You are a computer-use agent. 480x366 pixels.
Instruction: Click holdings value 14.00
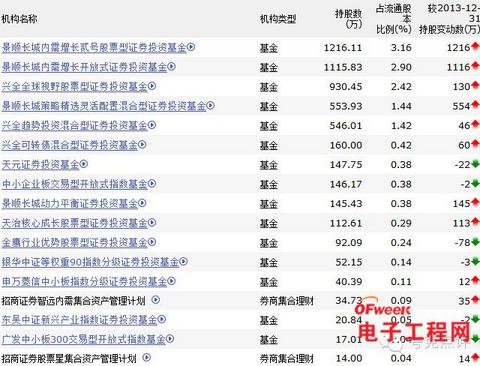pos(349,359)
